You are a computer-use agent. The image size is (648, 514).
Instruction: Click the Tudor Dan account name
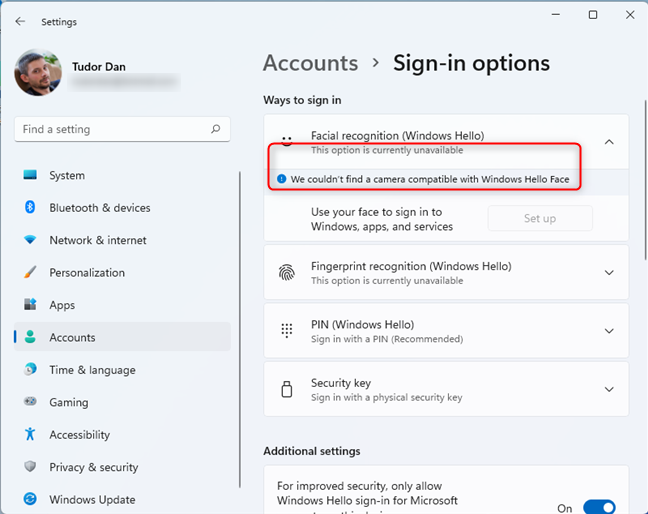click(x=99, y=67)
